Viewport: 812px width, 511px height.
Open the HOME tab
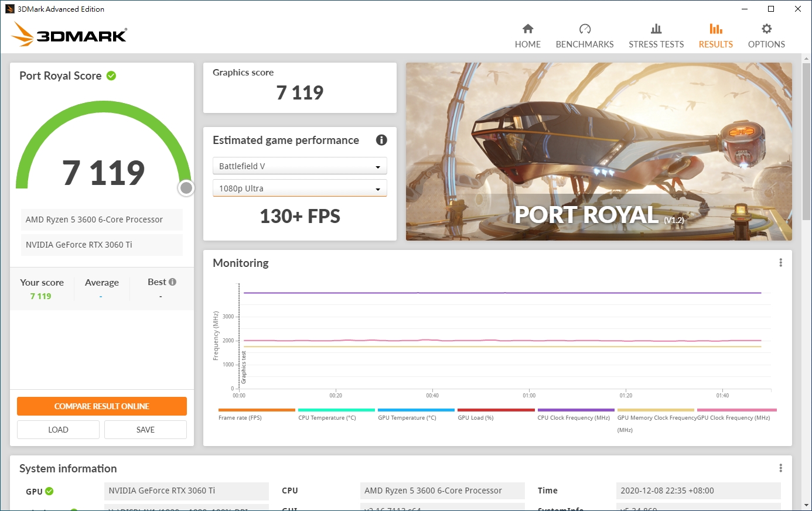tap(527, 36)
